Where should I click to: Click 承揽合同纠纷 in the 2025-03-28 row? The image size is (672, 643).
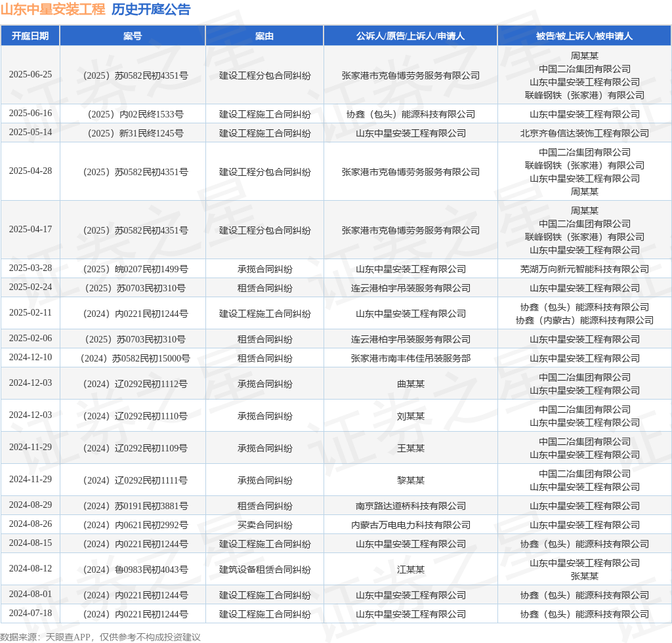(265, 269)
